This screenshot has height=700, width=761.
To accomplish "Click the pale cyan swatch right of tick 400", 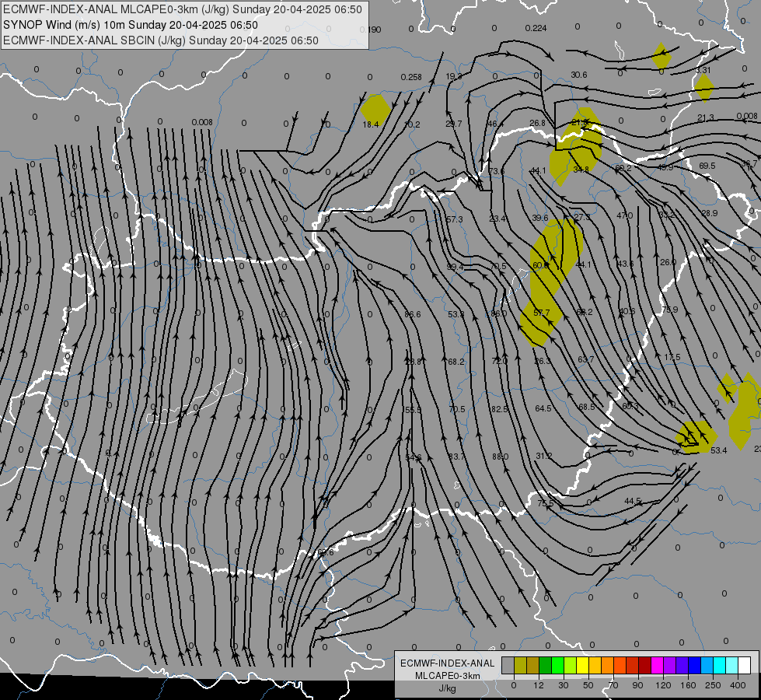I will [732, 665].
